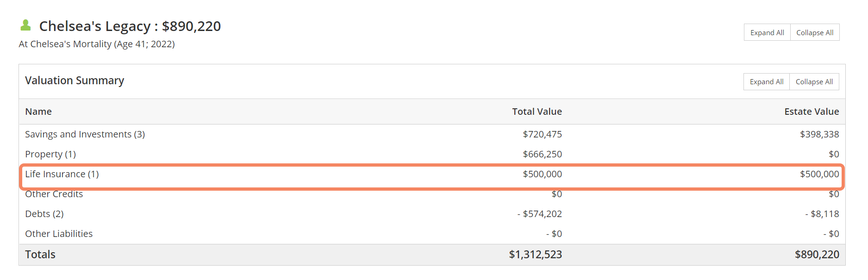Click the Chelsea's Legacy : $890,220 heading
Screen dimensions: 868x280
[x=130, y=26]
